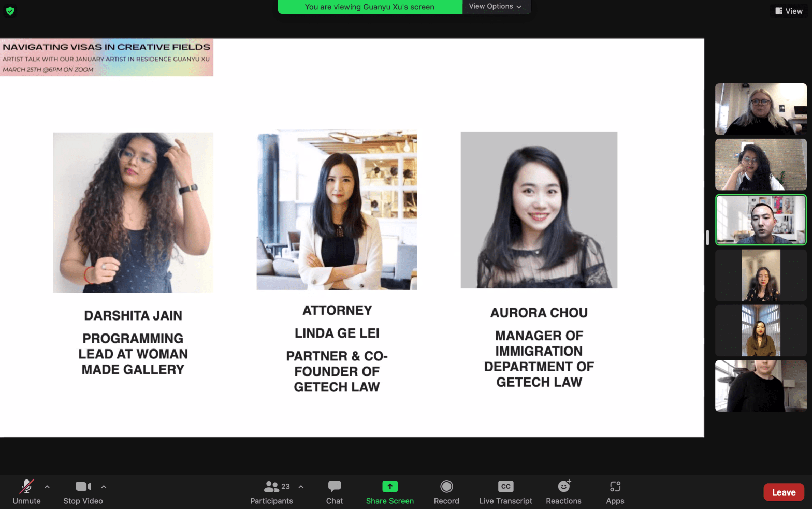The image size is (812, 509).
Task: Open the View layout menu
Action: point(789,11)
